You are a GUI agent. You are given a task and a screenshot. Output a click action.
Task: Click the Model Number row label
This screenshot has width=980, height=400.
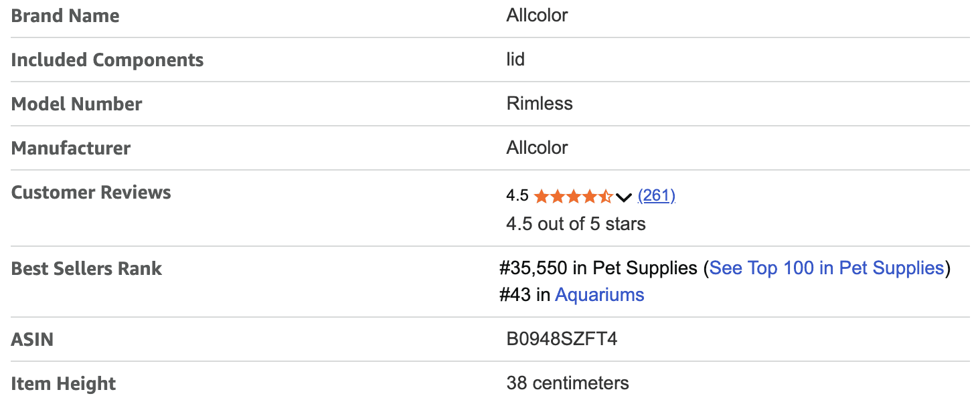point(77,104)
